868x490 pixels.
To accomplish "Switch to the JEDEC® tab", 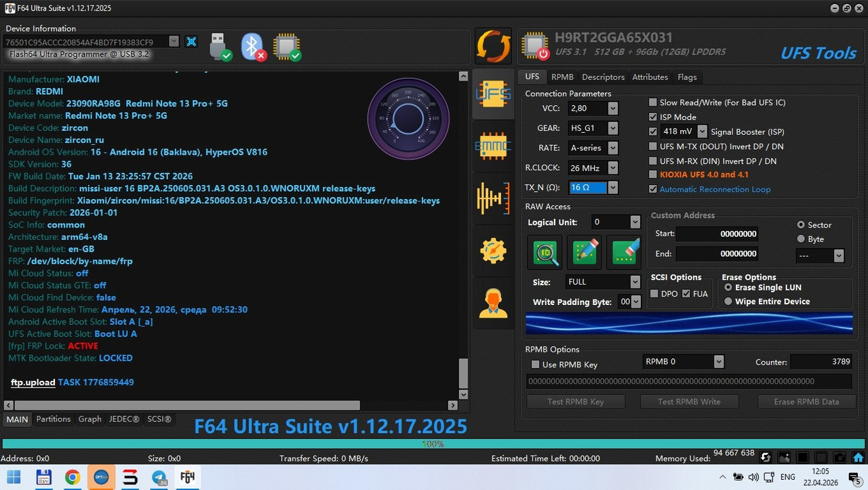I will click(124, 420).
